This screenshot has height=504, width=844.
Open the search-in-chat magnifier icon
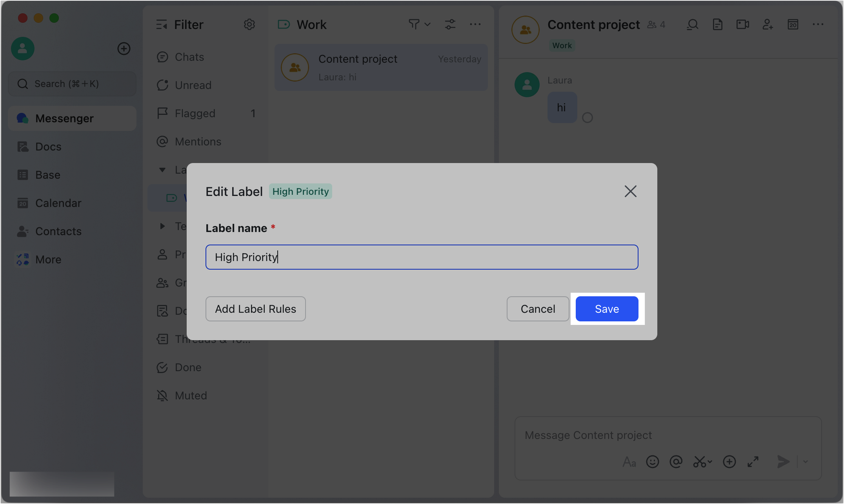693,25
